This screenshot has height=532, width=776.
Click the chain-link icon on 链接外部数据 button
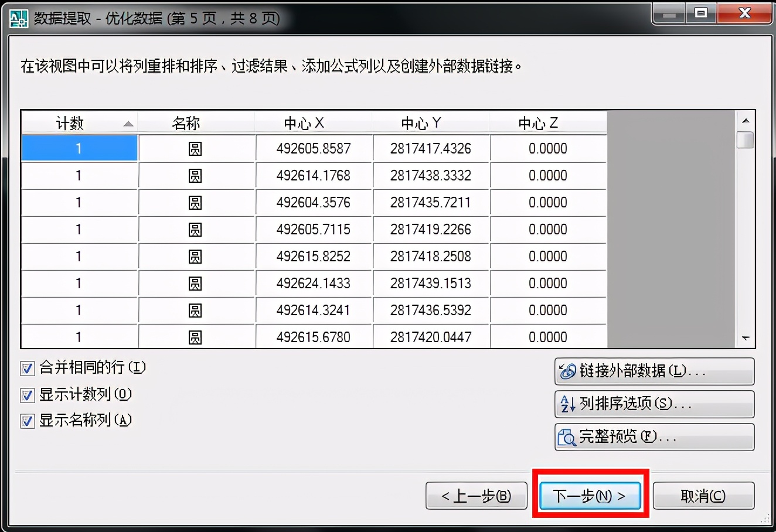tap(567, 371)
